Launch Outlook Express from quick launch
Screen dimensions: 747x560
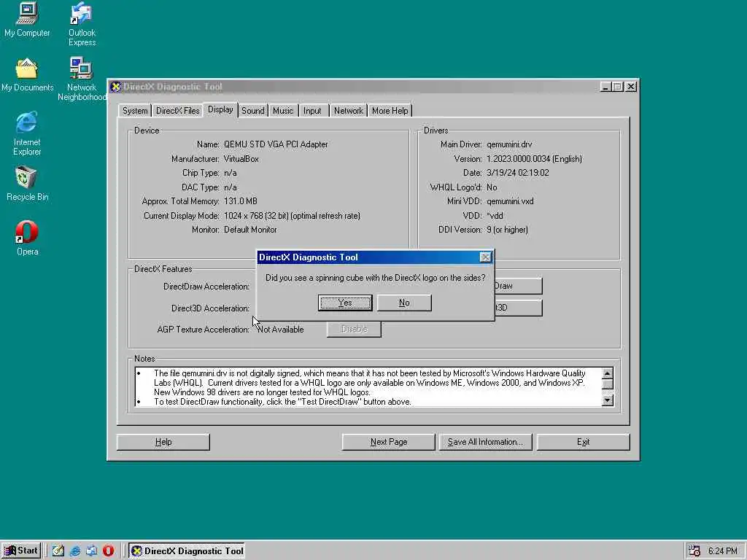coord(91,551)
